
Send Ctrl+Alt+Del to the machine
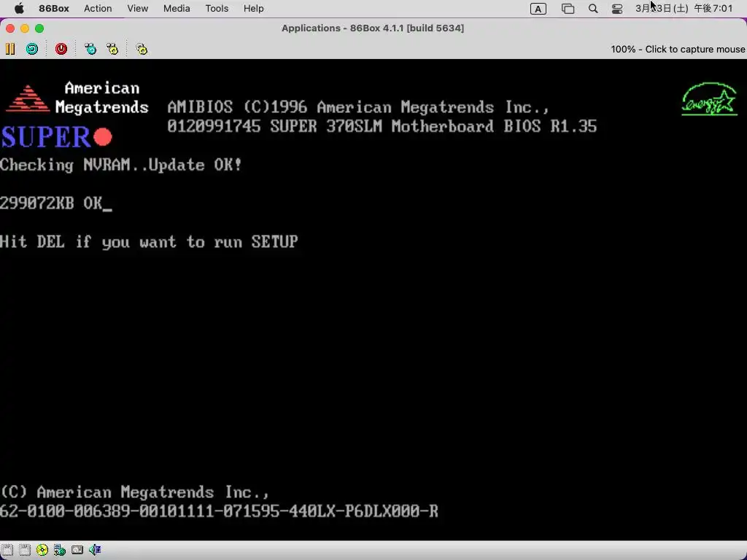pos(90,49)
